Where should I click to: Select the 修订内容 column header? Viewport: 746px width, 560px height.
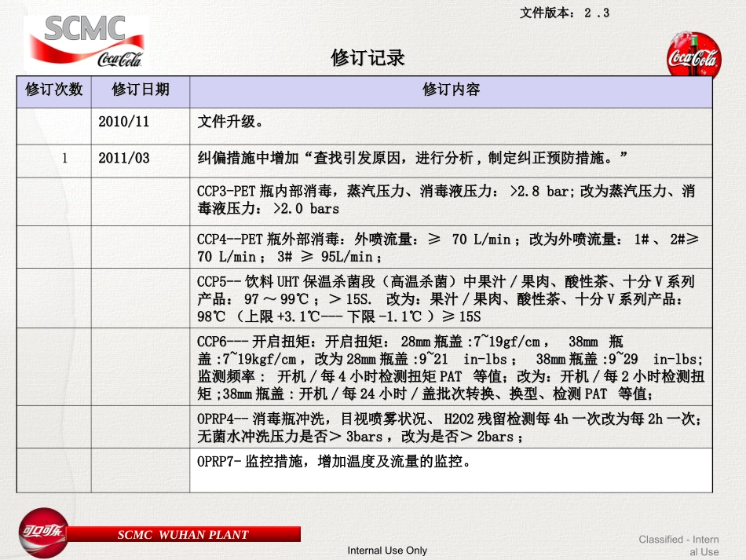click(x=451, y=90)
